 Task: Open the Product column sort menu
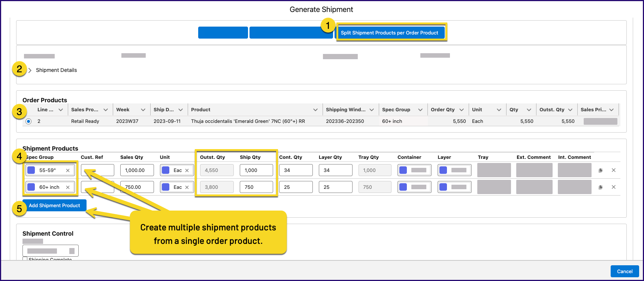315,110
